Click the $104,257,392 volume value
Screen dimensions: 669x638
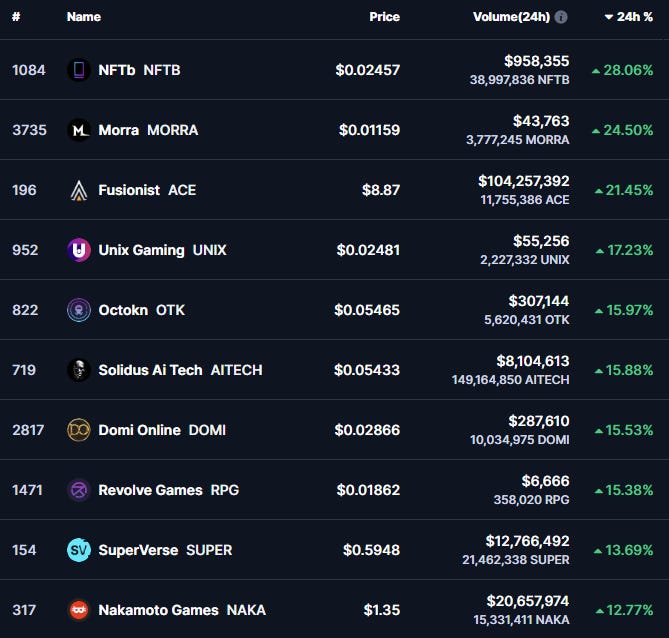[x=524, y=181]
